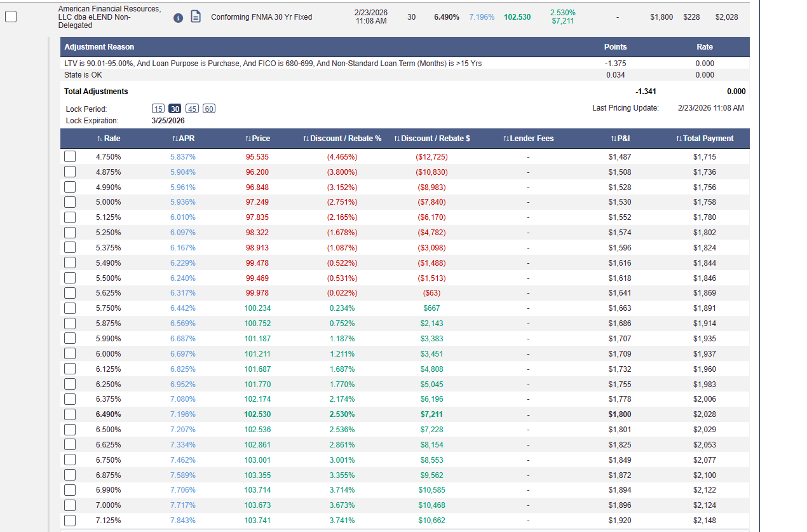The width and height of the screenshot is (807, 532).
Task: Check the box for the 4.750% rate row
Action: [70, 157]
